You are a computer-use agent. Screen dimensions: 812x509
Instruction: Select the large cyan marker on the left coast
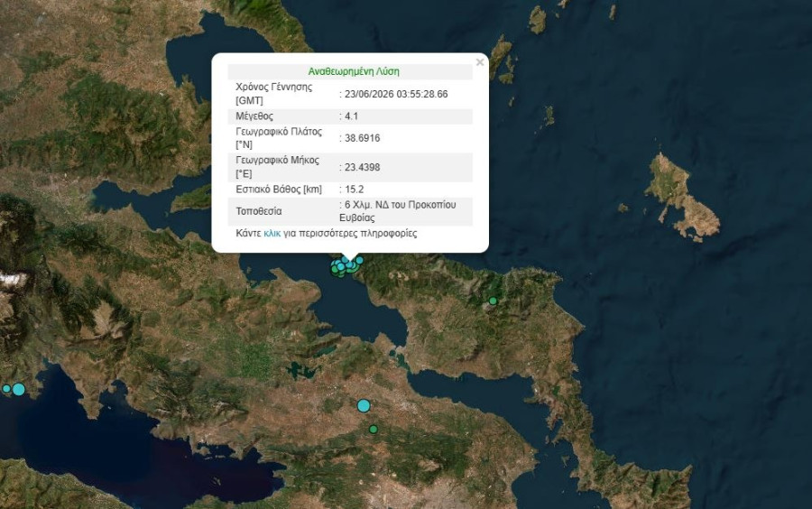[x=19, y=389]
